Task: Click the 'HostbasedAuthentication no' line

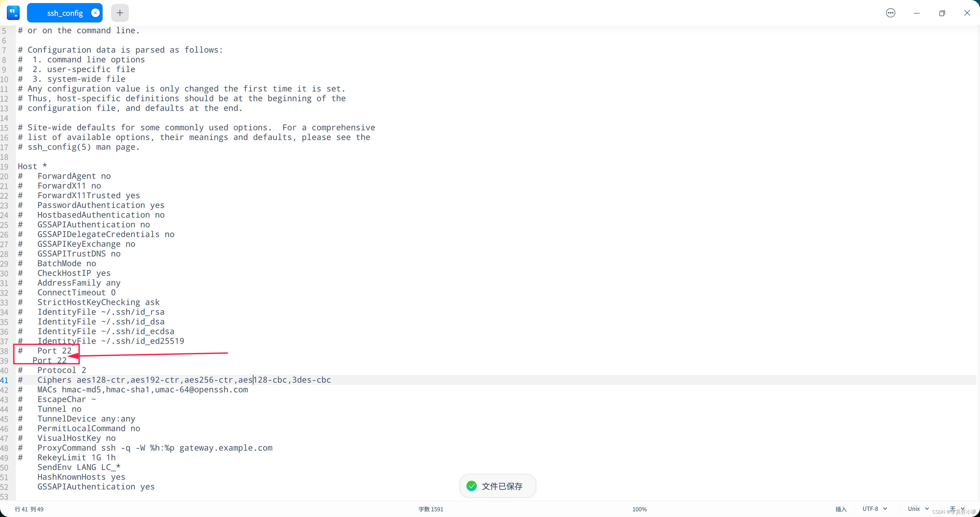Action: click(91, 215)
